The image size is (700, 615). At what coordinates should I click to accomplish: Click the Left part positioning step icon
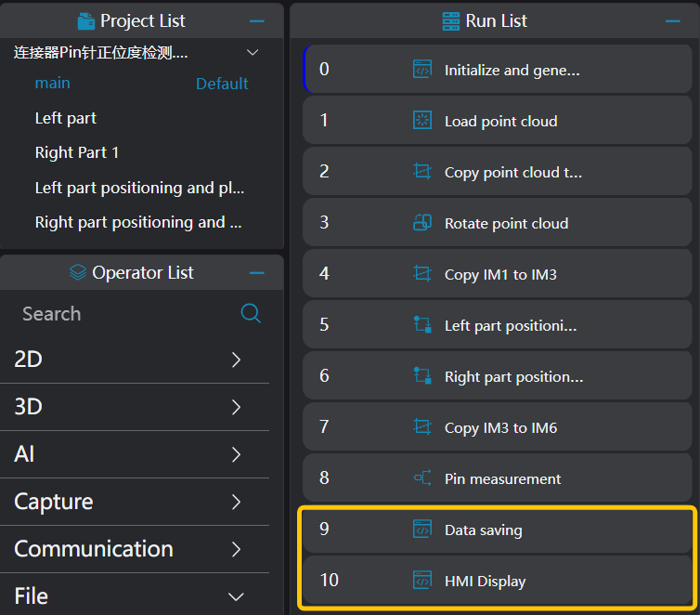click(x=422, y=325)
